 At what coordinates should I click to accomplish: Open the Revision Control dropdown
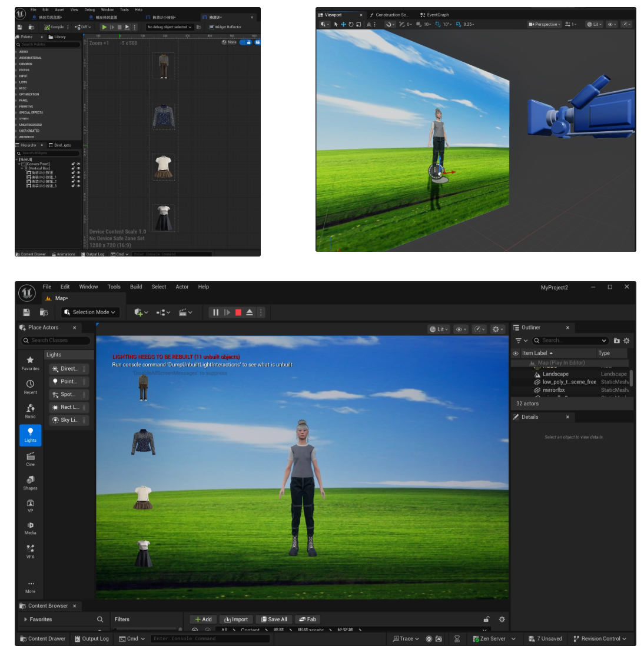point(599,638)
